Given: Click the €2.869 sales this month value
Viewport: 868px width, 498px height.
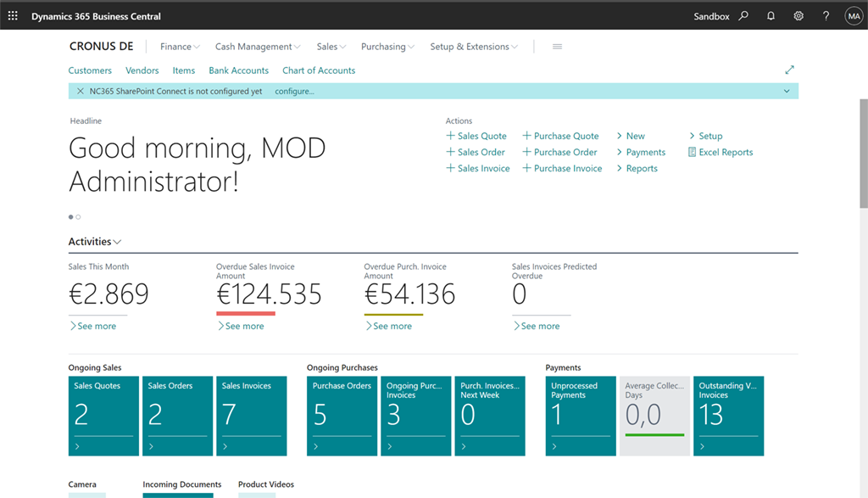Looking at the screenshot, I should click(108, 294).
